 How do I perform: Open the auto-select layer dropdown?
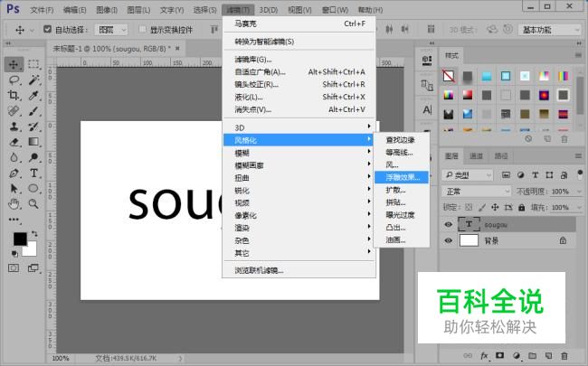[x=111, y=30]
